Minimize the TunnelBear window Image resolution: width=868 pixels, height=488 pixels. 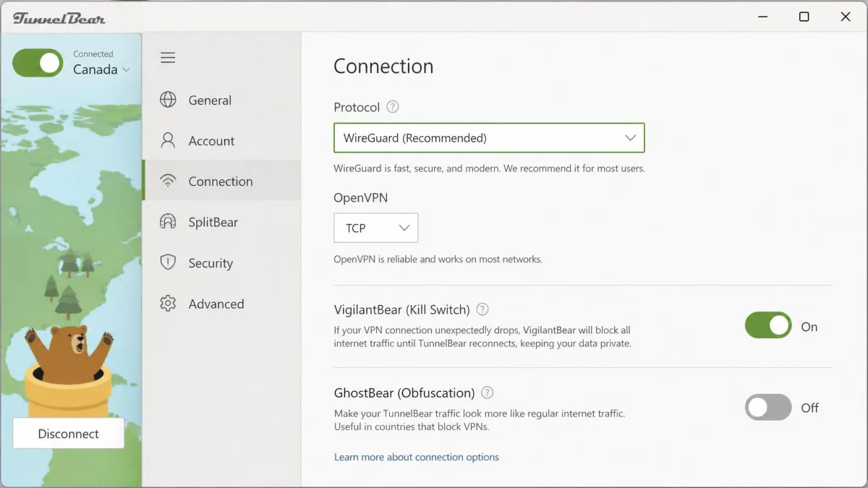pos(762,17)
